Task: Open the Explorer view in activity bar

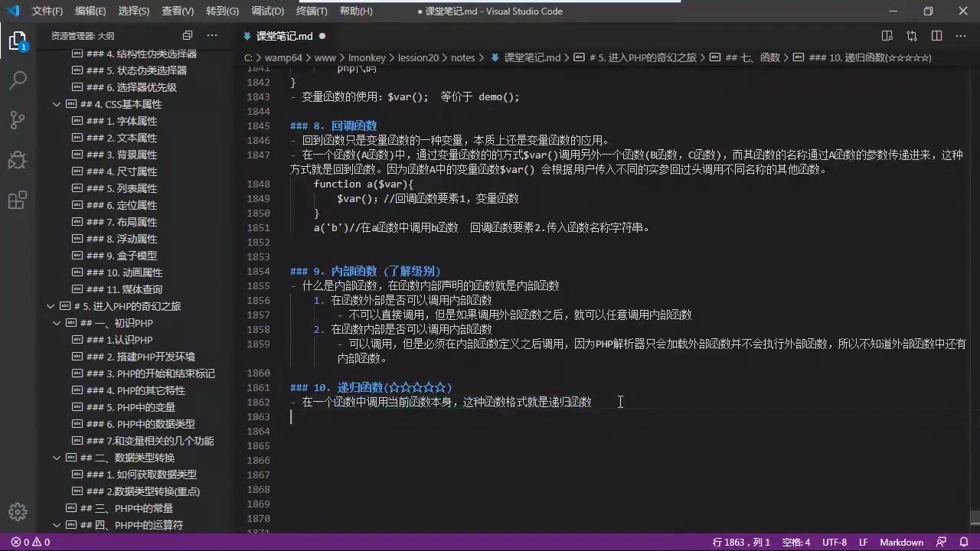Action: click(18, 41)
